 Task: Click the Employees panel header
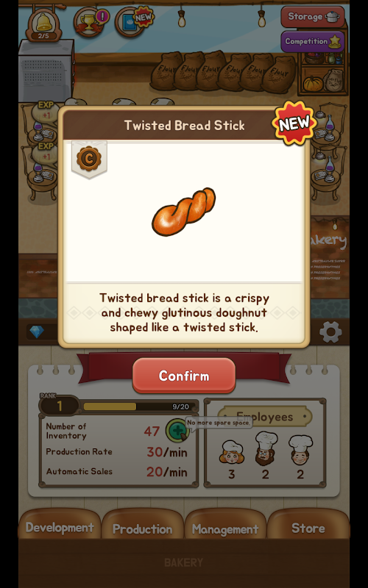[265, 416]
